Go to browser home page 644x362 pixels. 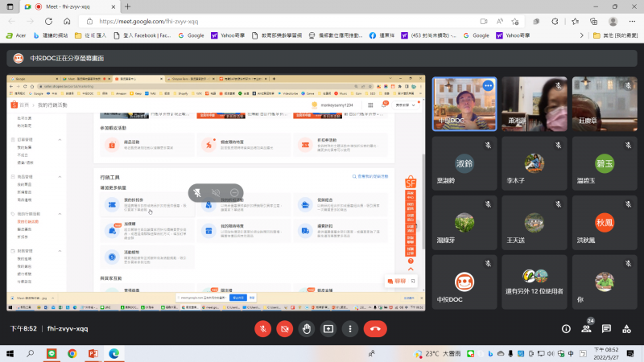click(67, 22)
